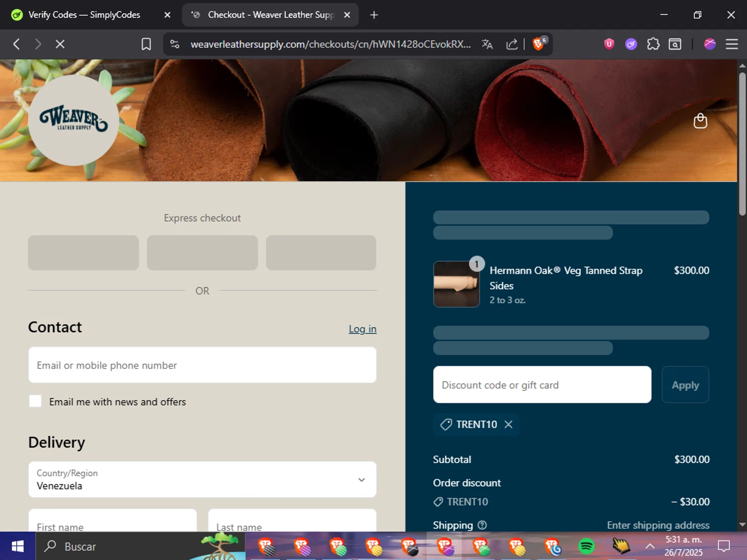Open the notification center icon
Image resolution: width=747 pixels, height=560 pixels.
(x=724, y=546)
